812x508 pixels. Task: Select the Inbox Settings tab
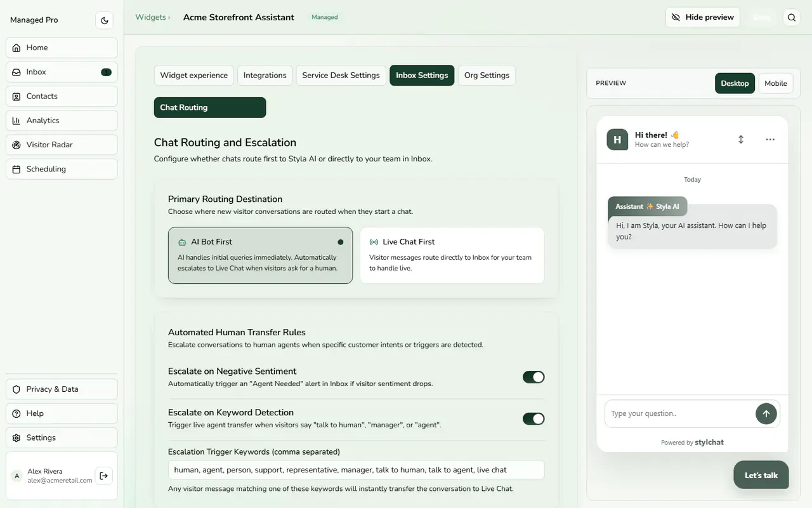pyautogui.click(x=422, y=75)
